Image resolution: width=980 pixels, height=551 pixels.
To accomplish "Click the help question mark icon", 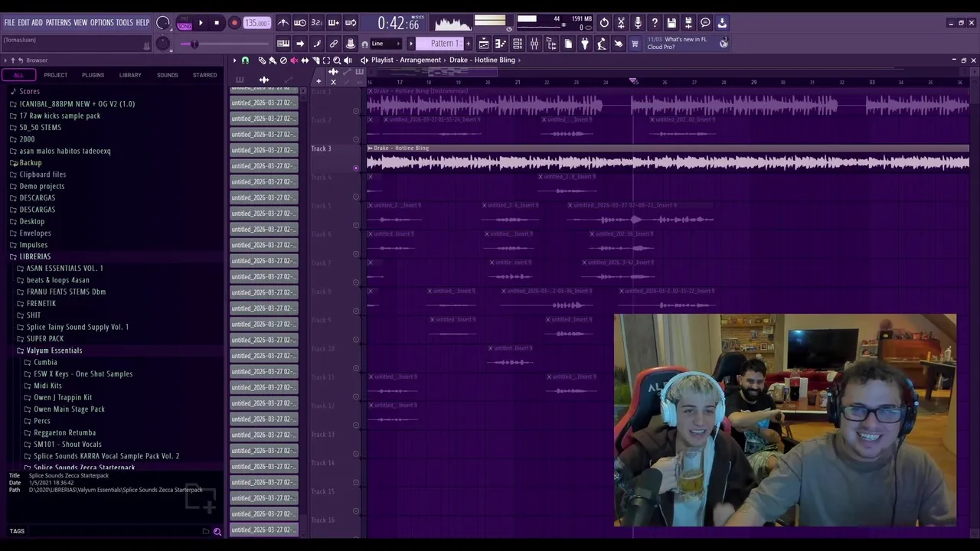I will pyautogui.click(x=655, y=23).
